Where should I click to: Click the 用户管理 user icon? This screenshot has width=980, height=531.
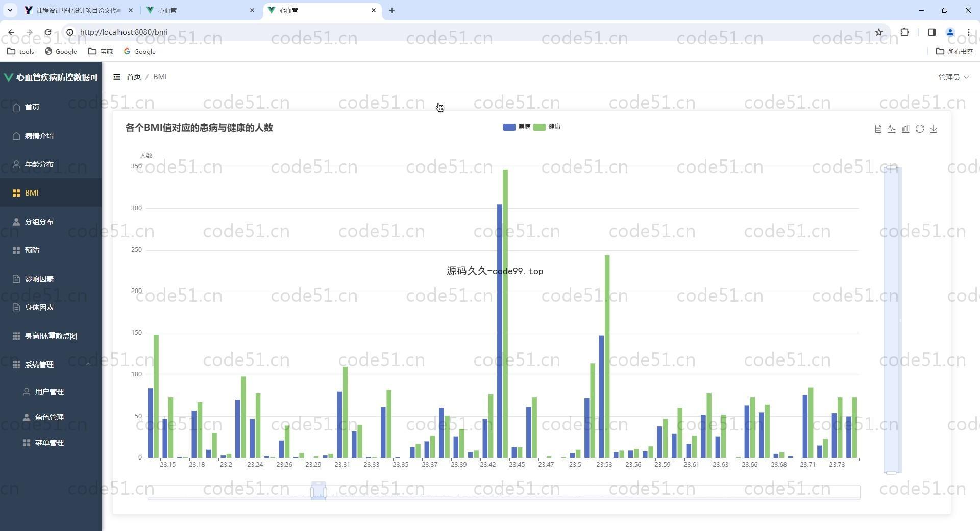pos(27,392)
